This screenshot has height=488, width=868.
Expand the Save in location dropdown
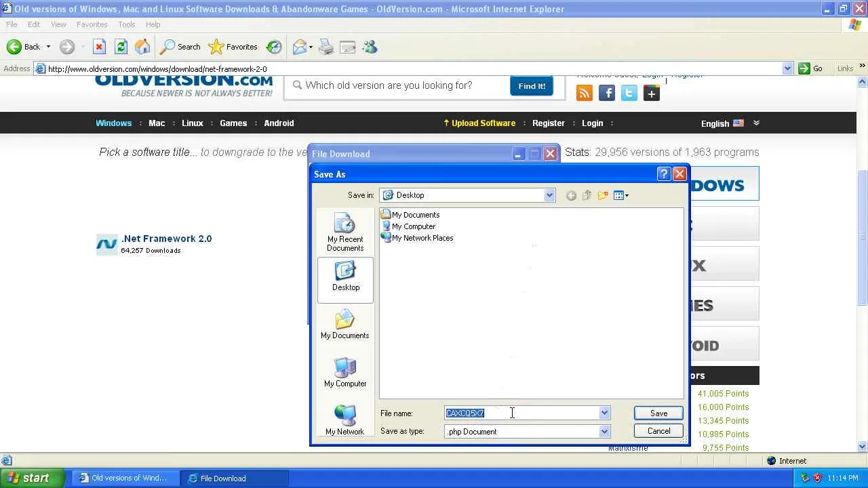pos(549,195)
